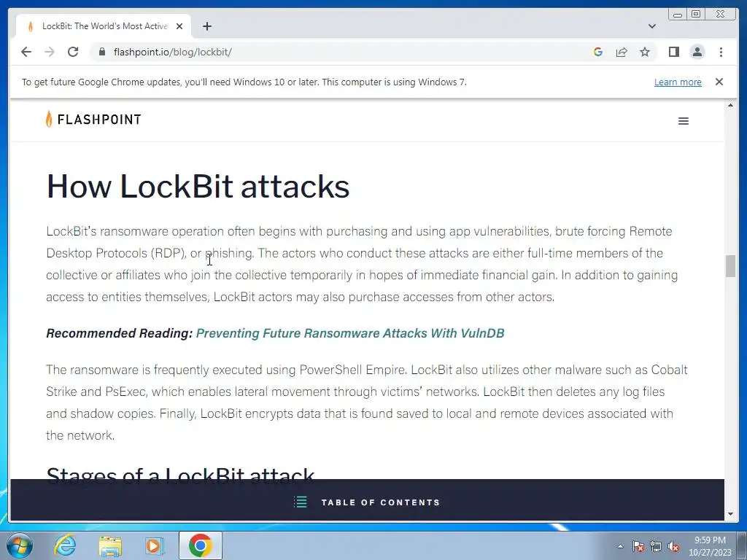Screen dimensions: 747x560
Task: Bookmark this tab with the star
Action: [x=645, y=52]
